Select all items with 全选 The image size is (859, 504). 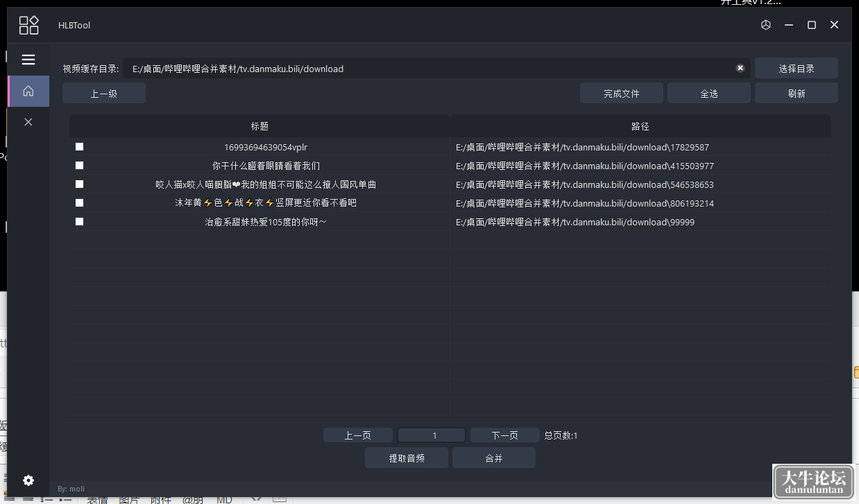click(709, 94)
